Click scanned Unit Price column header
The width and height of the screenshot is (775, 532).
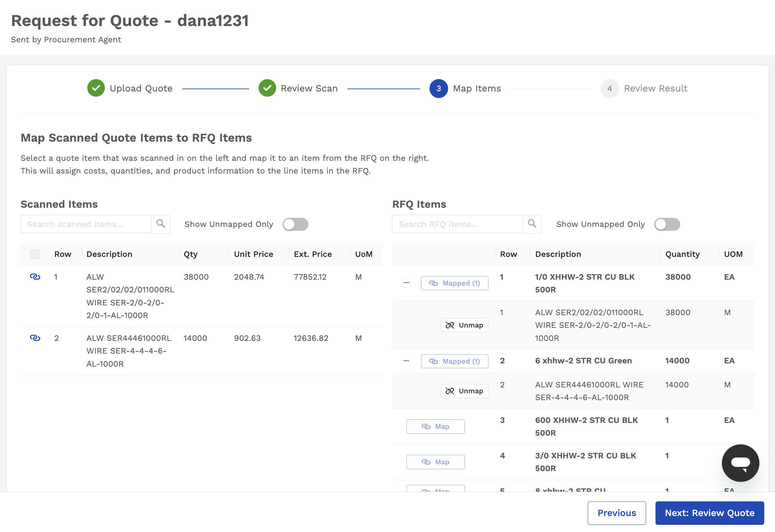click(x=253, y=254)
